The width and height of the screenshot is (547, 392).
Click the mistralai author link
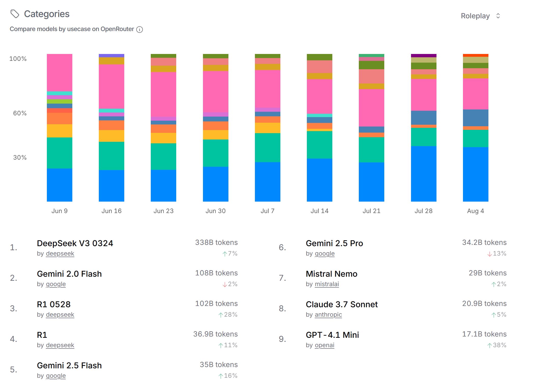[x=327, y=284]
